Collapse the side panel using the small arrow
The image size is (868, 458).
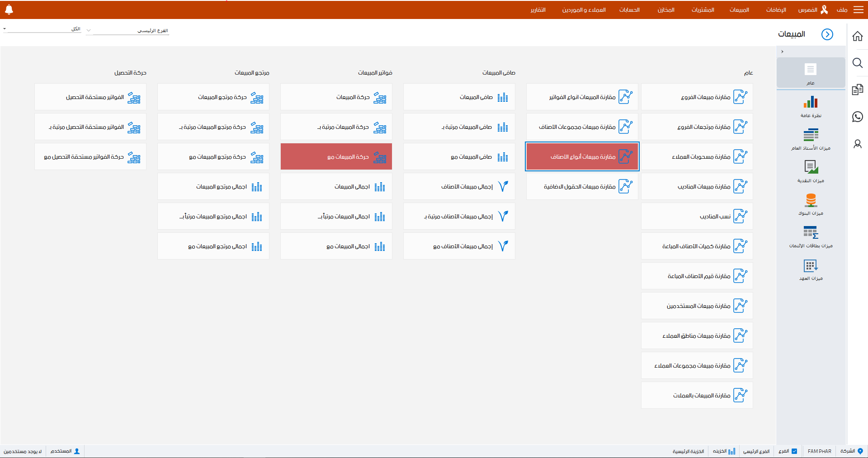782,52
